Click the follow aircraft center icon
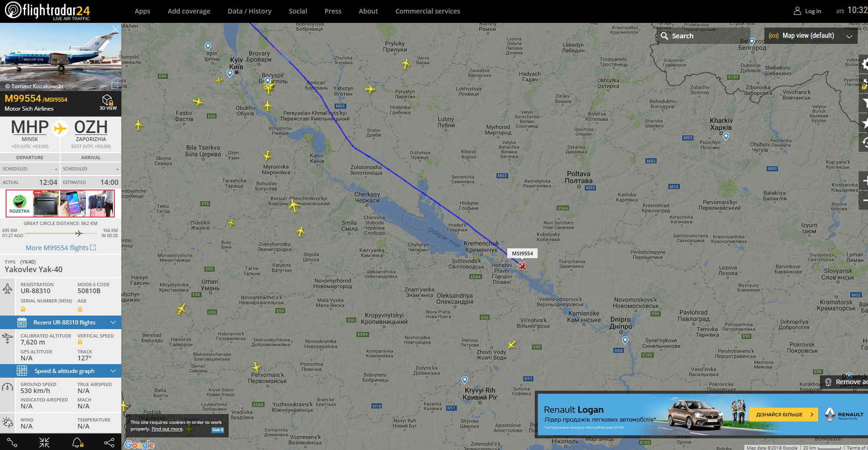Viewport: 868px width, 450px height. click(x=44, y=443)
